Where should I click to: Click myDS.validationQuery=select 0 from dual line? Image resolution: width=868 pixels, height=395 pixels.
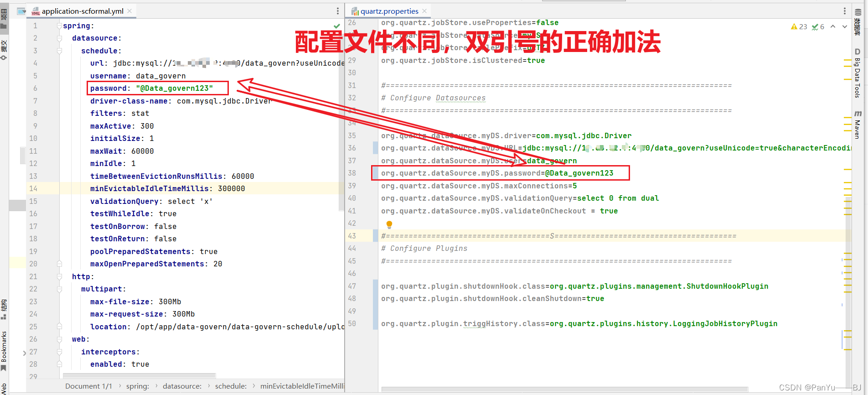pyautogui.click(x=520, y=198)
